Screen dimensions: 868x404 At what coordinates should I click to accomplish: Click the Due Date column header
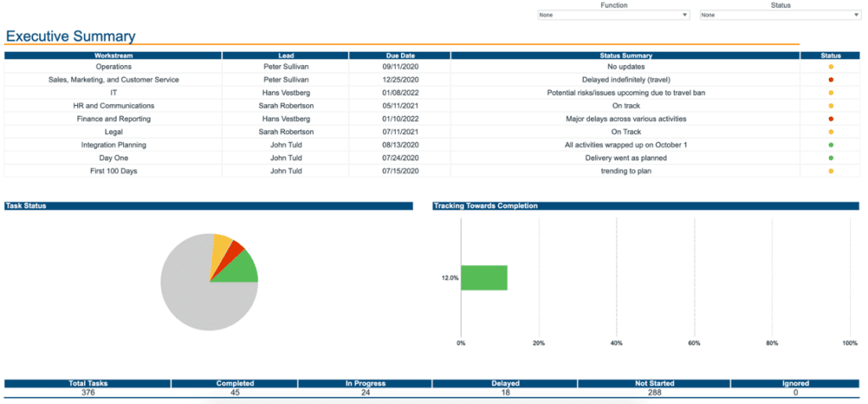point(400,55)
